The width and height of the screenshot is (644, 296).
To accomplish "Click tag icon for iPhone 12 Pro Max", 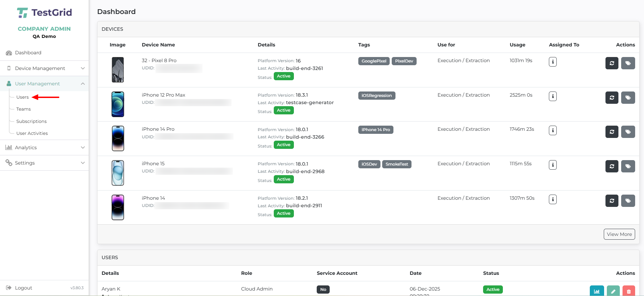I will click(628, 98).
